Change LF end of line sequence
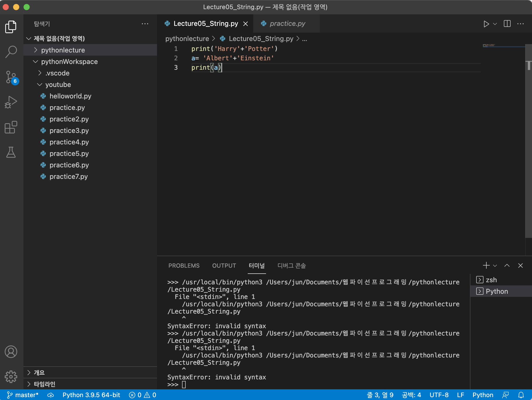The height and width of the screenshot is (400, 532). pos(461,395)
